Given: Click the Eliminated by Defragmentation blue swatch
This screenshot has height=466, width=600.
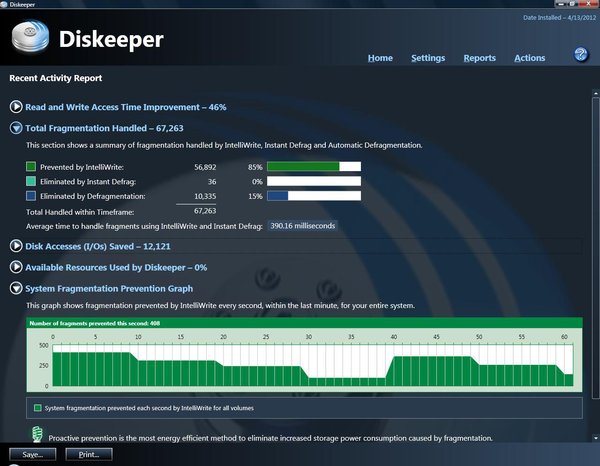Looking at the screenshot, I should [31, 196].
